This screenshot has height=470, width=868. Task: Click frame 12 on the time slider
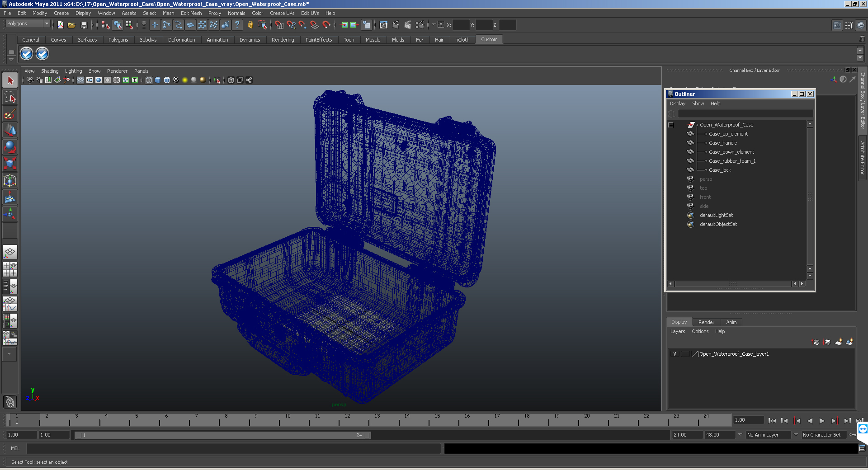pos(347,421)
